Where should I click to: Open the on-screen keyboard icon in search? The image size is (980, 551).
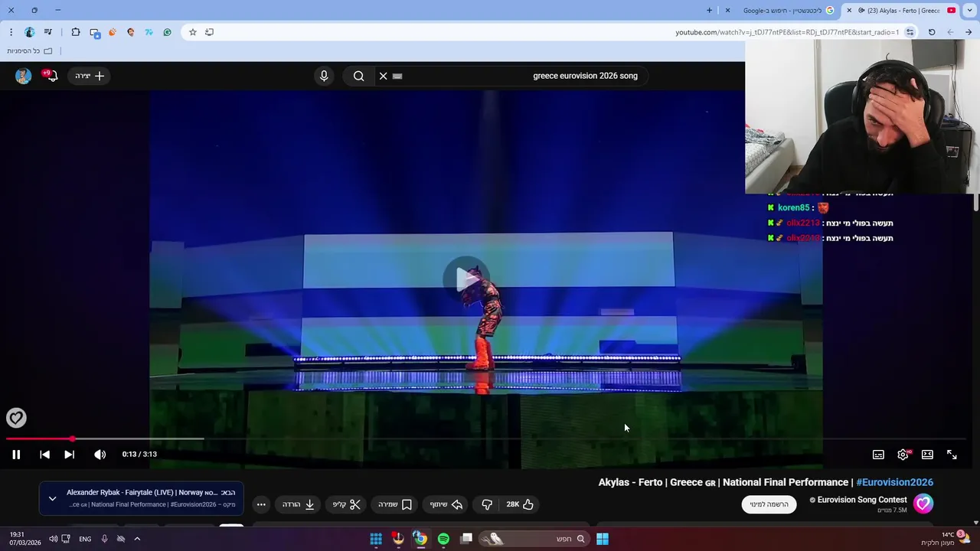click(397, 76)
